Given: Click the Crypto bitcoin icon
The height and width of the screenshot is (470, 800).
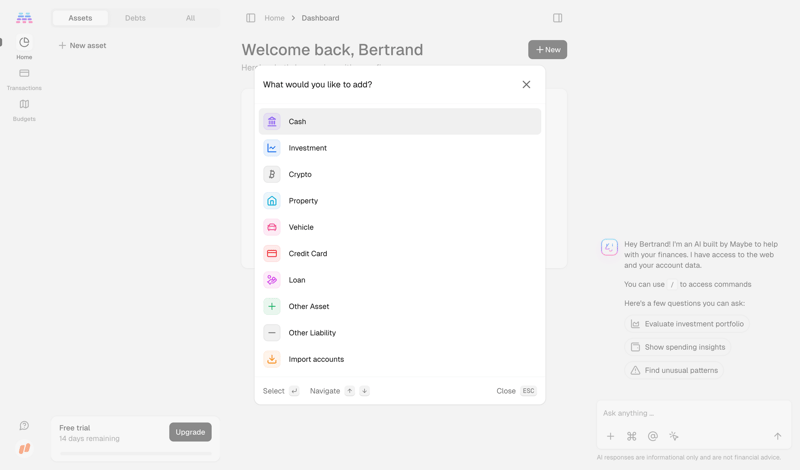Looking at the screenshot, I should point(271,175).
